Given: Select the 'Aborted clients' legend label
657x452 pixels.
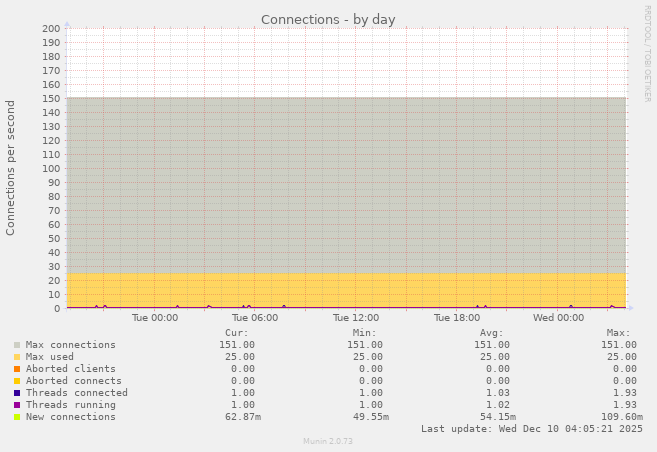Looking at the screenshot, I should [x=70, y=369].
